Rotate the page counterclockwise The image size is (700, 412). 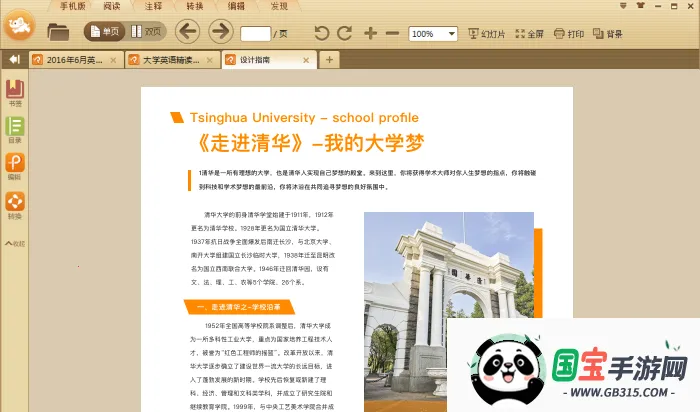pyautogui.click(x=321, y=33)
